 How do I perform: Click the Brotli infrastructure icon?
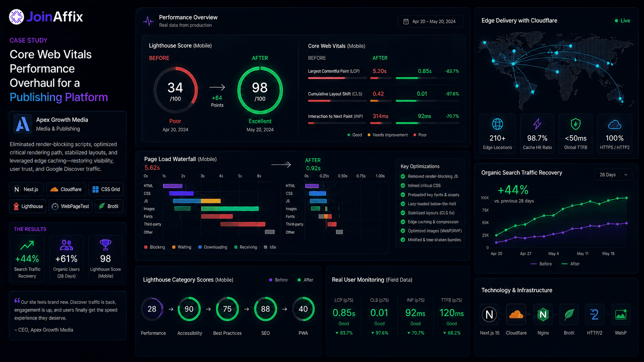click(569, 314)
